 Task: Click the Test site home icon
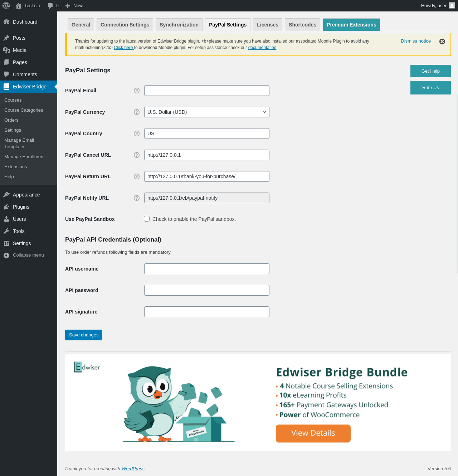(x=19, y=6)
